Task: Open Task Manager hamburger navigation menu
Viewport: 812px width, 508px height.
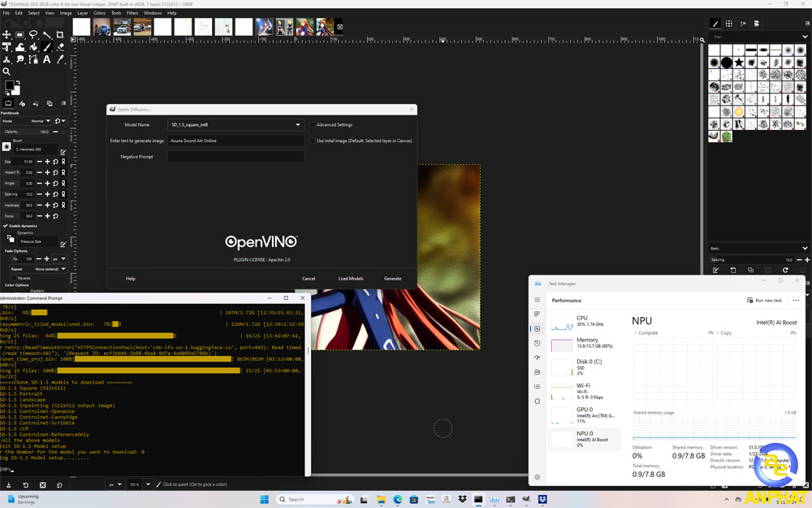Action: [537, 300]
